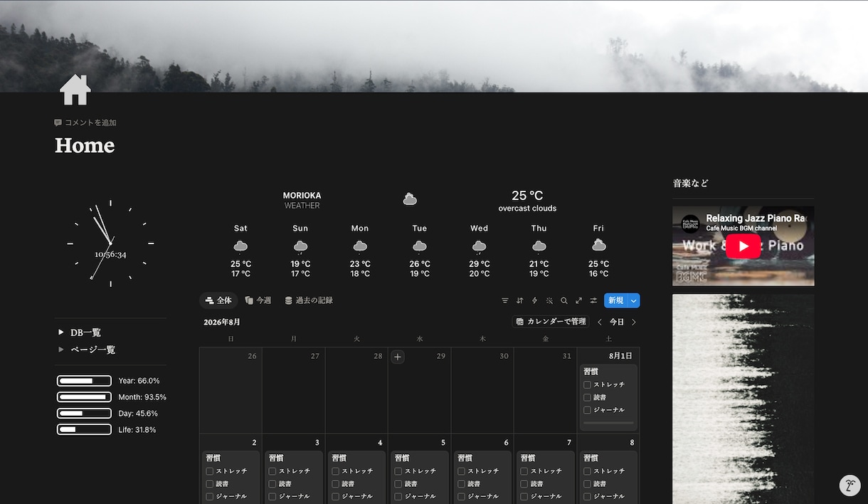The height and width of the screenshot is (504, 868).
Task: Open the floating assistant icon at bottom right
Action: pos(850,485)
